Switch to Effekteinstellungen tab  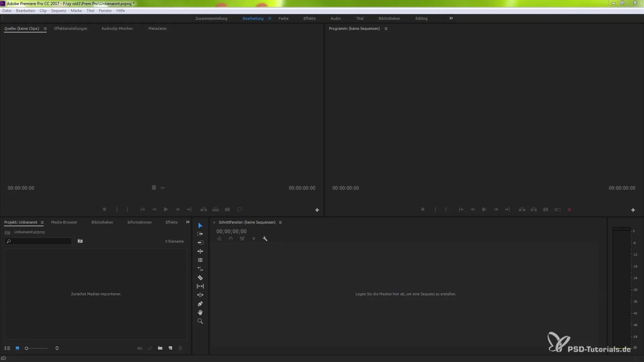coord(71,28)
